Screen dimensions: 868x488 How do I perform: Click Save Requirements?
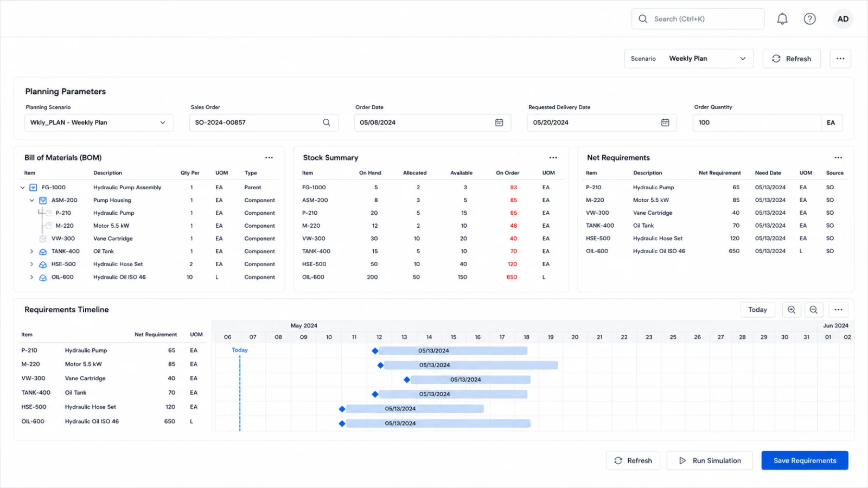point(805,461)
